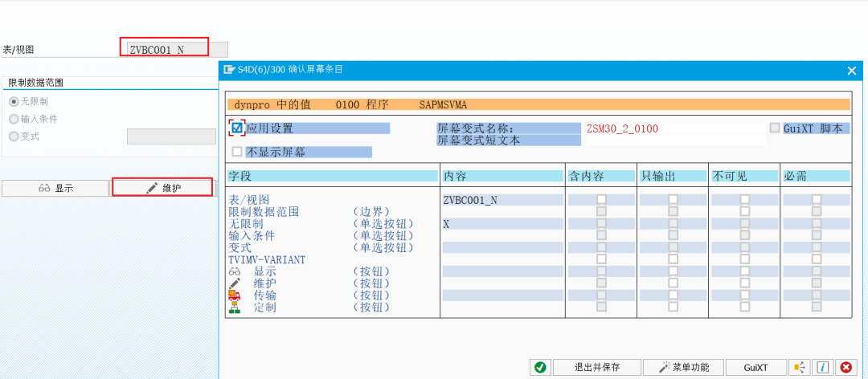
Task: Click the 屏幕变式名称 field showing ZSM30_2_0100
Action: pos(675,128)
